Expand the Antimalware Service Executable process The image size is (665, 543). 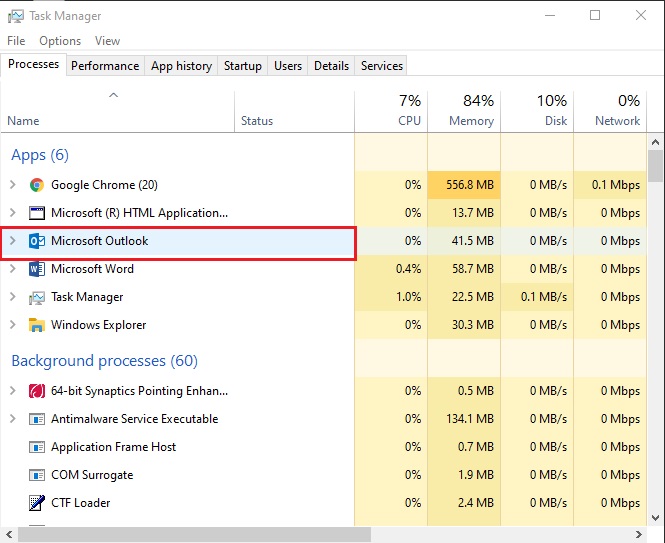pos(13,419)
